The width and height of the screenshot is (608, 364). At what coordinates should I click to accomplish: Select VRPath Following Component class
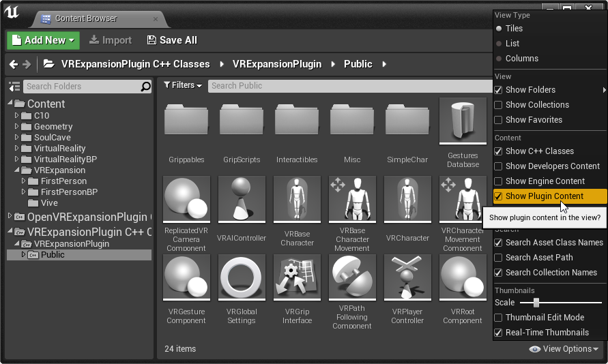coord(352,277)
